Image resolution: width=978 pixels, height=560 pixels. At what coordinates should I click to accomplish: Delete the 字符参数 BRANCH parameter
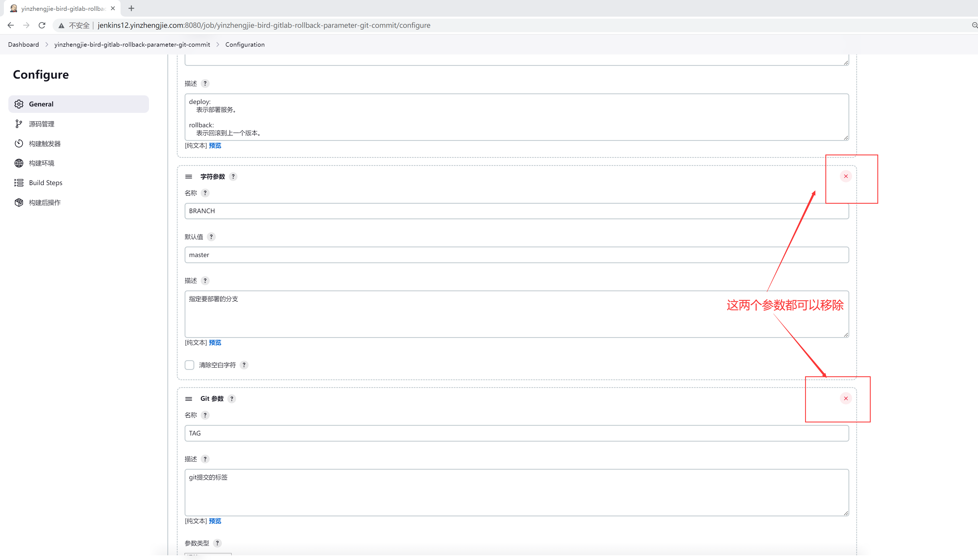[845, 176]
